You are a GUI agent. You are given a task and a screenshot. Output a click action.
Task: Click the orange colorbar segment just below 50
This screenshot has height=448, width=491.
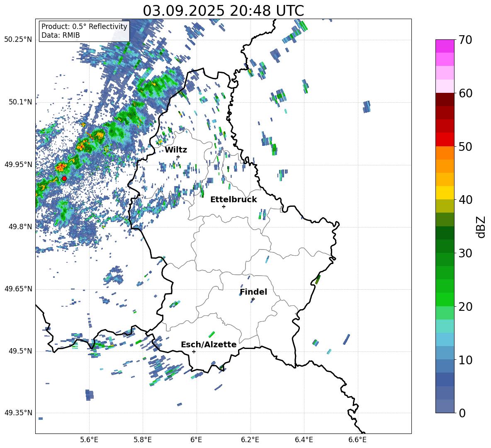coord(445,153)
